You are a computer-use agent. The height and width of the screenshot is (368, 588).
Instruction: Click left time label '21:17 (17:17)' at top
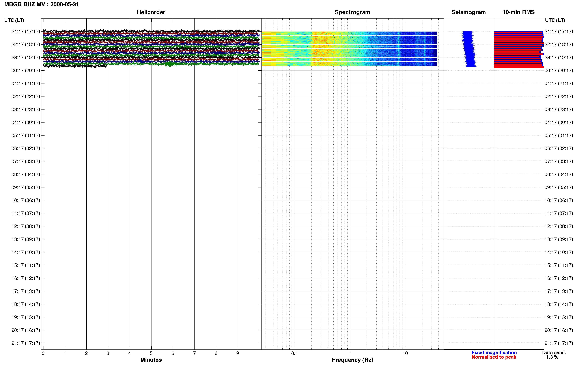click(26, 31)
